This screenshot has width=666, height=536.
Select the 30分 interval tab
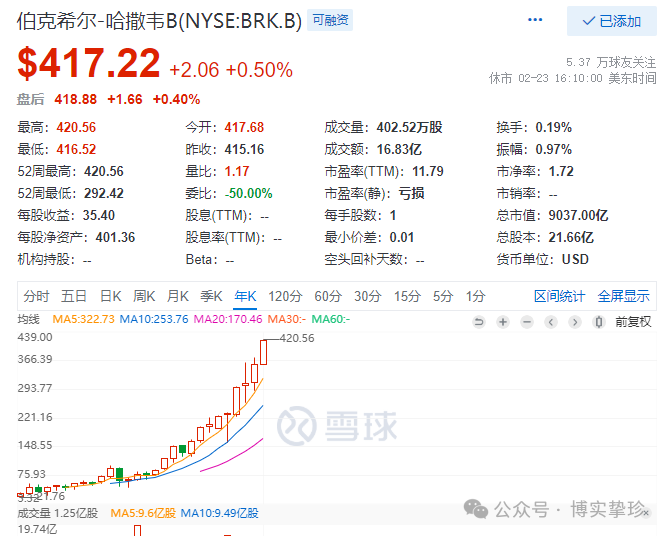[x=368, y=296]
